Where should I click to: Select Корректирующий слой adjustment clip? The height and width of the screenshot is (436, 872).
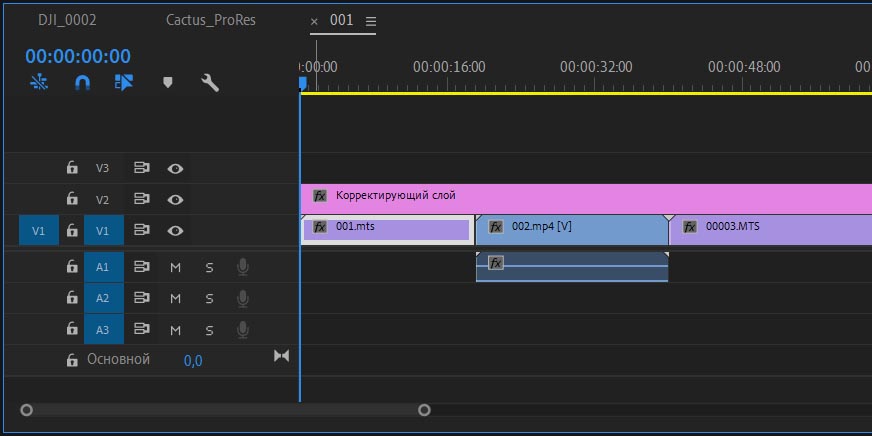tap(586, 199)
